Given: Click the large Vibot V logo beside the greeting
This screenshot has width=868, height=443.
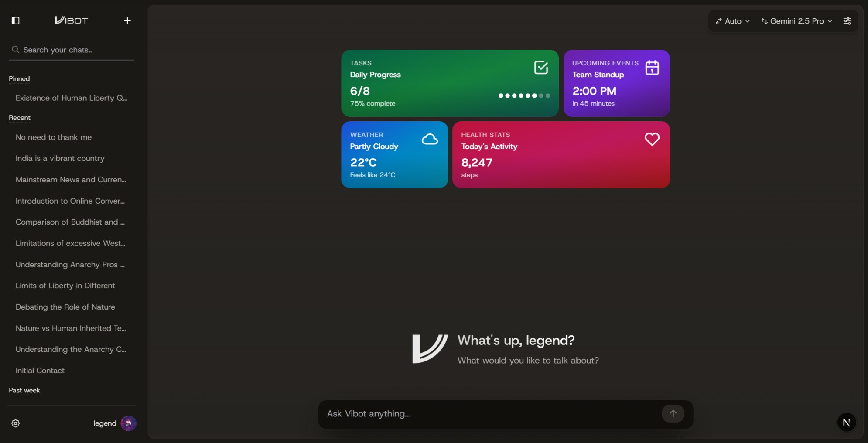Looking at the screenshot, I should [430, 349].
